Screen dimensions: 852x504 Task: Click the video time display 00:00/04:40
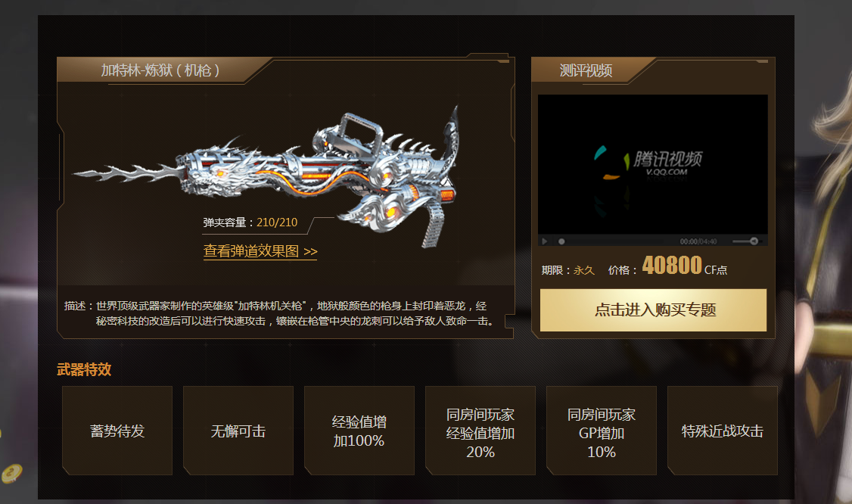point(698,241)
